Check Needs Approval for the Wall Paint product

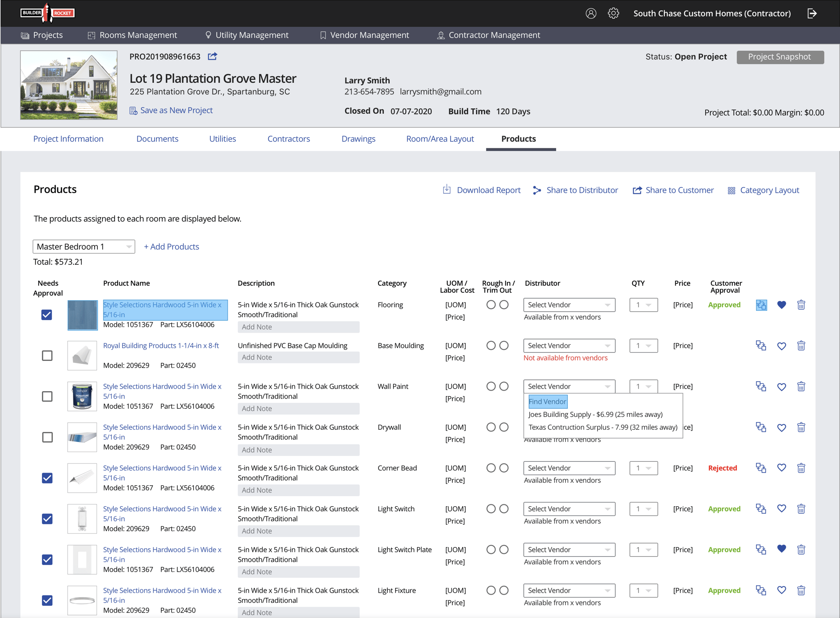coord(47,396)
